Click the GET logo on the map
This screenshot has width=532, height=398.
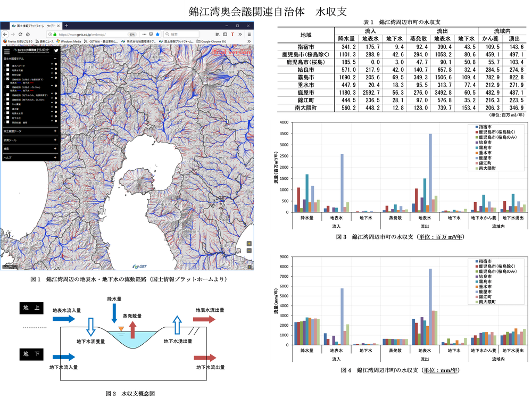[140, 267]
